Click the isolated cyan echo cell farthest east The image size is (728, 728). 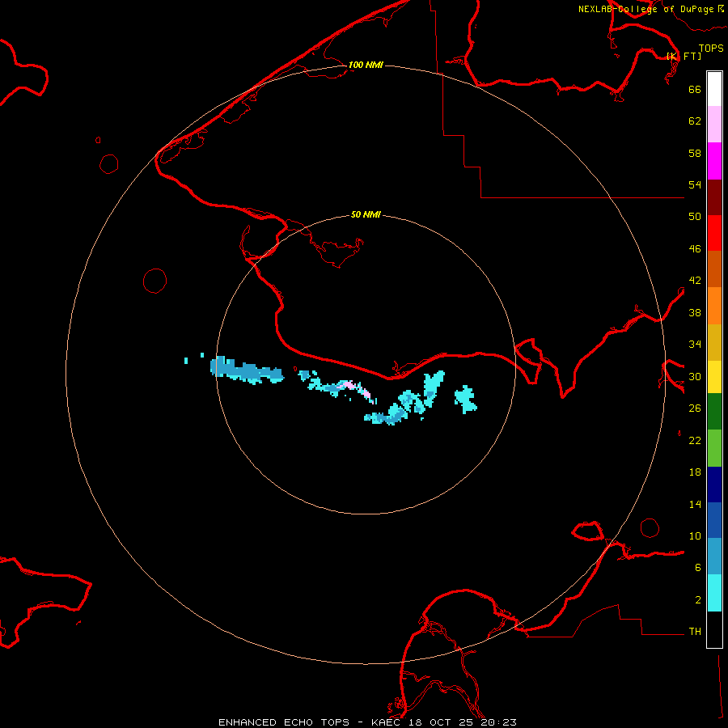point(465,400)
